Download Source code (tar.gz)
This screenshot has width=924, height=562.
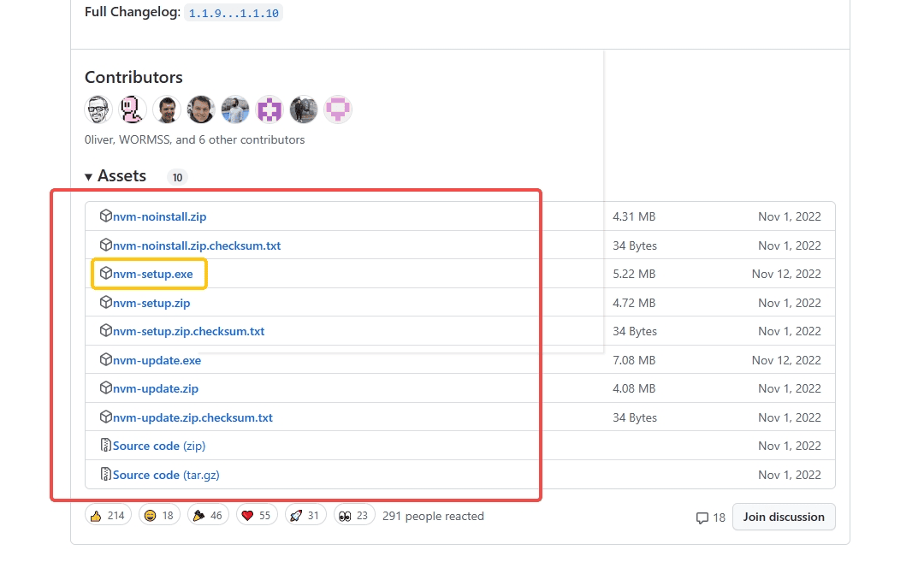166,475
